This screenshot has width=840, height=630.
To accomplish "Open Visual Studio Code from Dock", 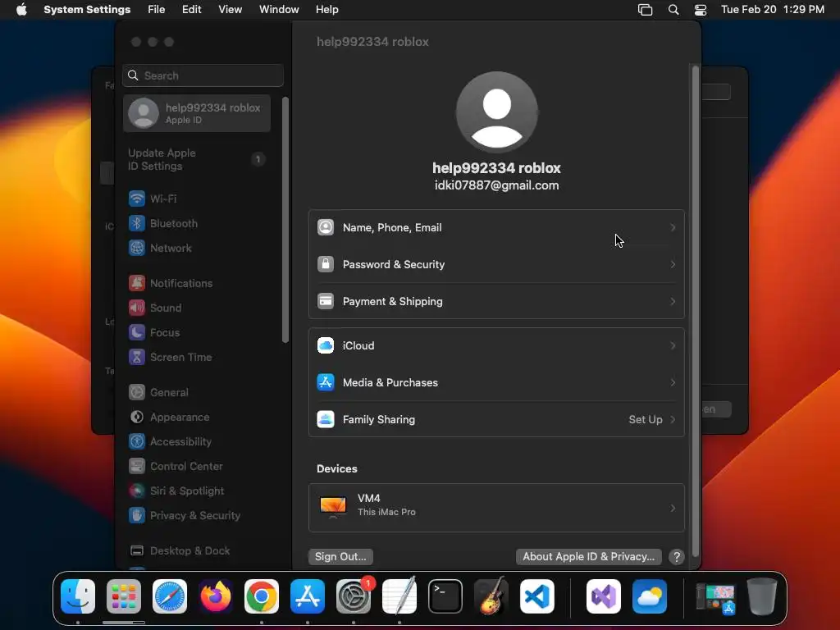I will click(536, 596).
